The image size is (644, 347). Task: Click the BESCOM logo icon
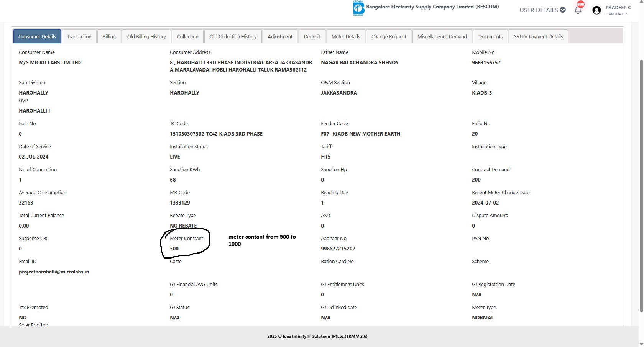358,8
